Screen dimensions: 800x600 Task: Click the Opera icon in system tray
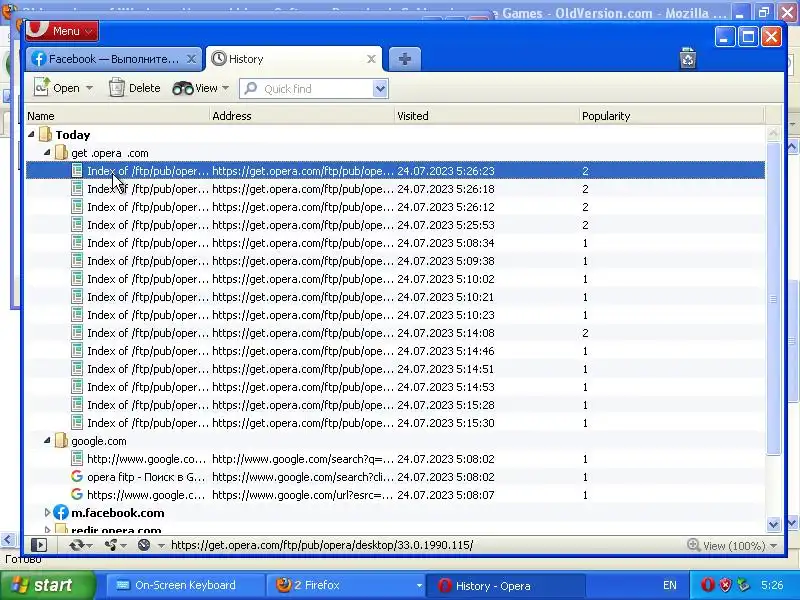(x=707, y=585)
